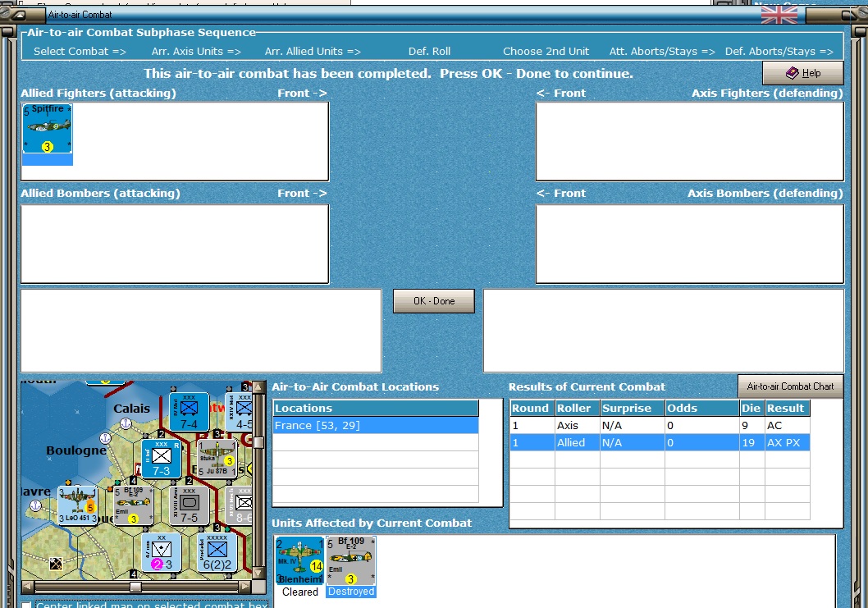This screenshot has height=608, width=868.
Task: Click the Destroyed label under Bf 109
Action: [351, 592]
